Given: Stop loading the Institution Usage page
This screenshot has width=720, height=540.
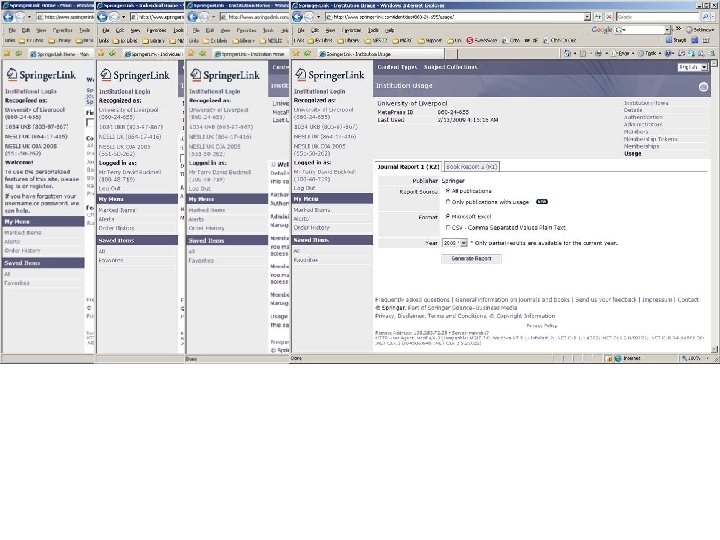Looking at the screenshot, I should pos(608,17).
